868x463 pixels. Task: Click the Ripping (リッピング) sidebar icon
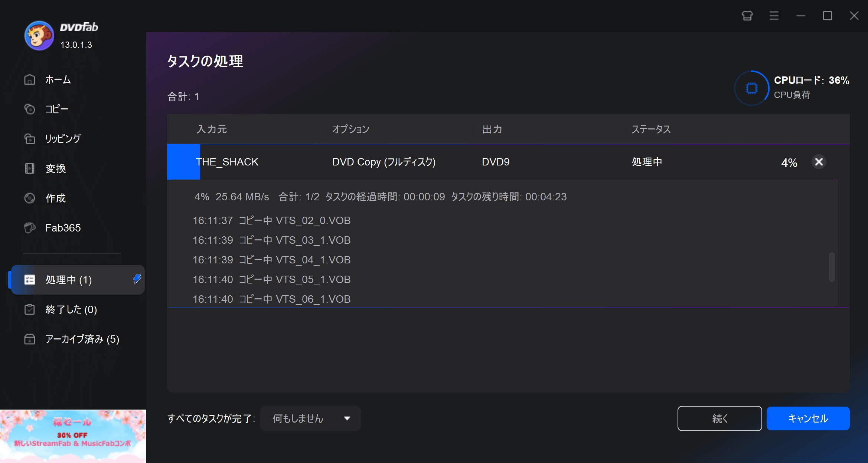[x=30, y=138]
